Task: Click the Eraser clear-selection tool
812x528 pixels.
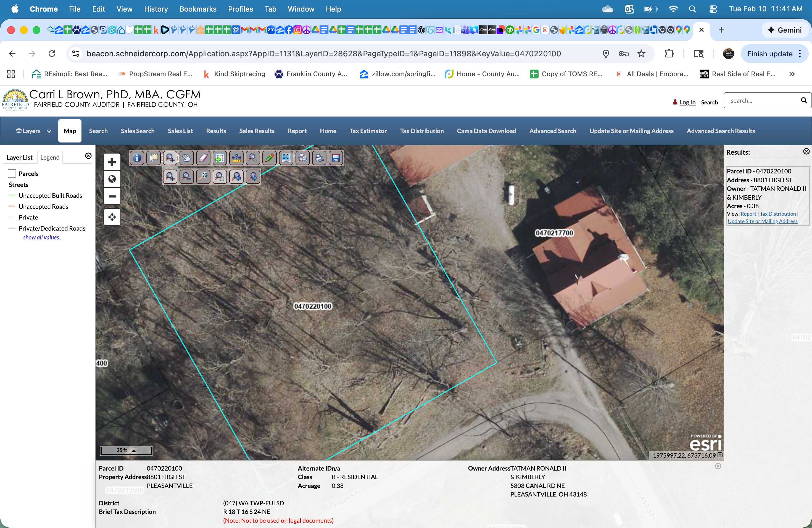Action: pyautogui.click(x=203, y=158)
